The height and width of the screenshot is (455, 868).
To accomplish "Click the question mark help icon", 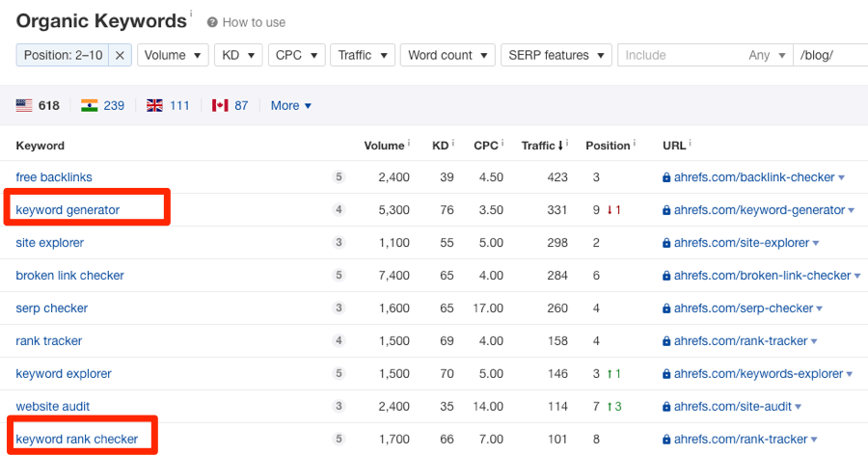I will tap(212, 23).
